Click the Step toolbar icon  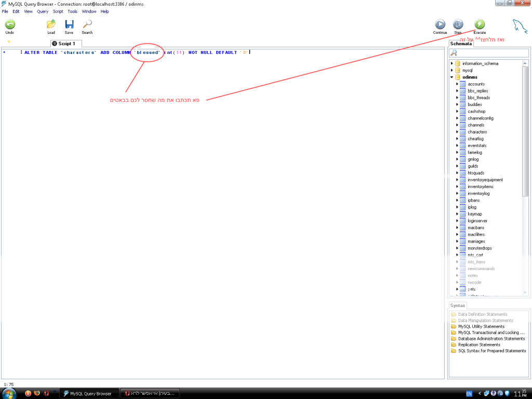458,24
